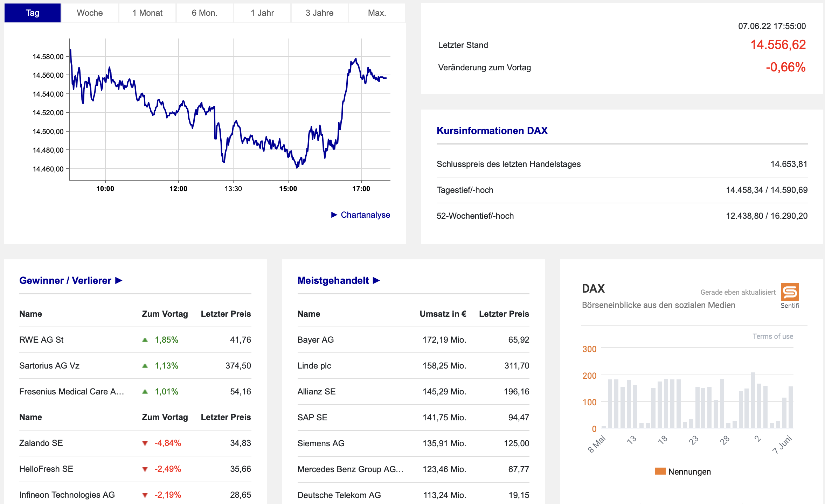This screenshot has height=504, width=825.
Task: Click the orange Sentifi logo icon
Action: click(790, 292)
